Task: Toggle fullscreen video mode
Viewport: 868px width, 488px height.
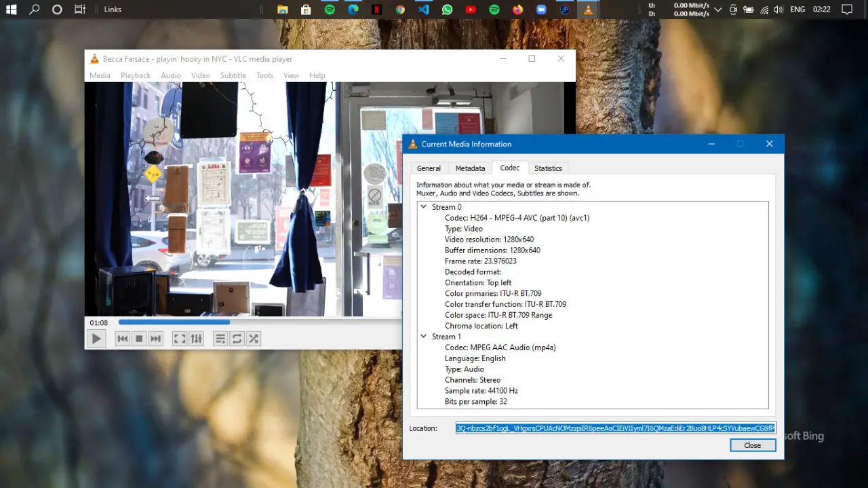Action: point(180,339)
